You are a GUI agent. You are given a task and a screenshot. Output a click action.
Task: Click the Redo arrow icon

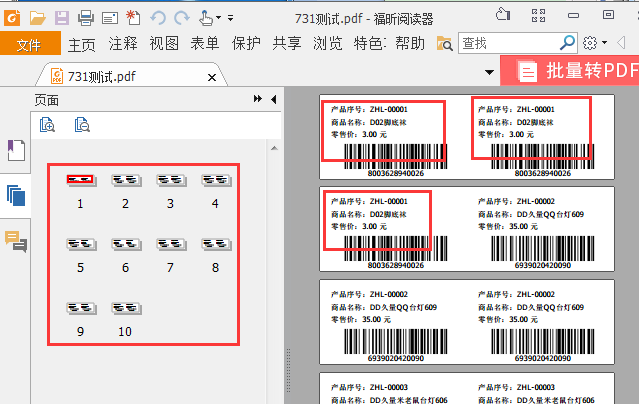[180, 17]
